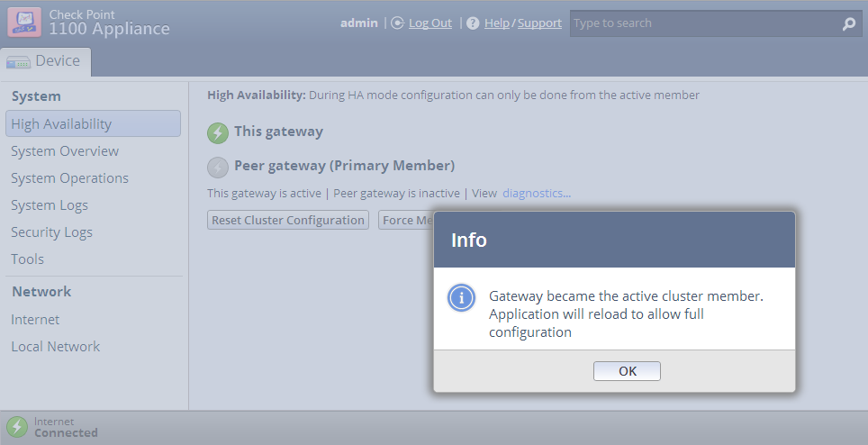Click the gray Peer gateway status icon
This screenshot has height=445, width=868.
pos(218,168)
